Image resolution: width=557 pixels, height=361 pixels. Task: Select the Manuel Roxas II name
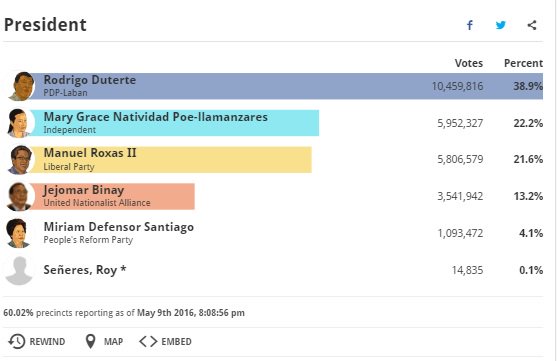(x=90, y=153)
